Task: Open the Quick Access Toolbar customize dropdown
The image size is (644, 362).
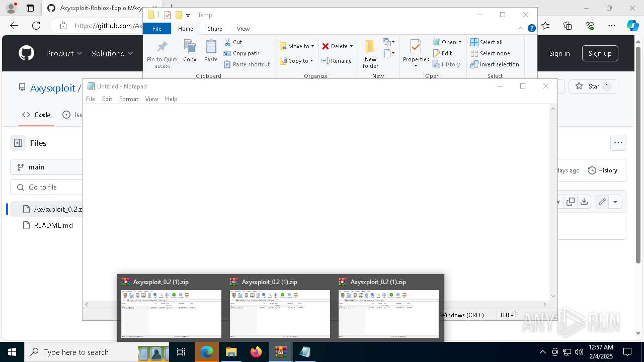Action: click(188, 16)
